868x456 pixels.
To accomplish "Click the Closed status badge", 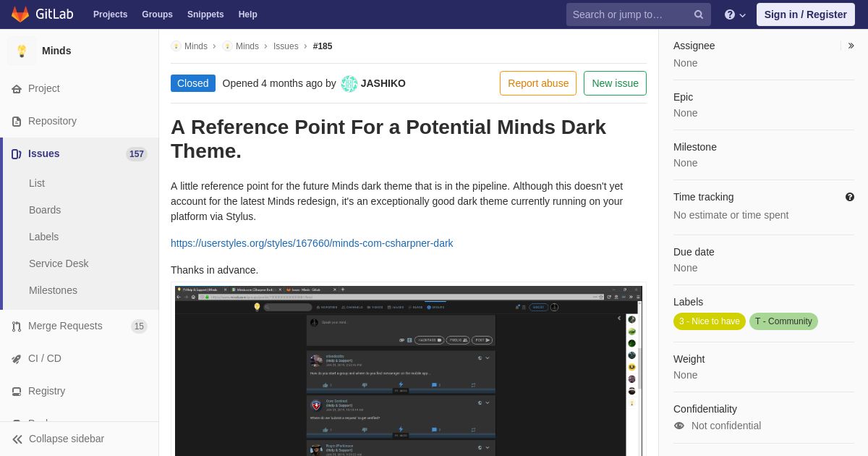I will [x=193, y=83].
